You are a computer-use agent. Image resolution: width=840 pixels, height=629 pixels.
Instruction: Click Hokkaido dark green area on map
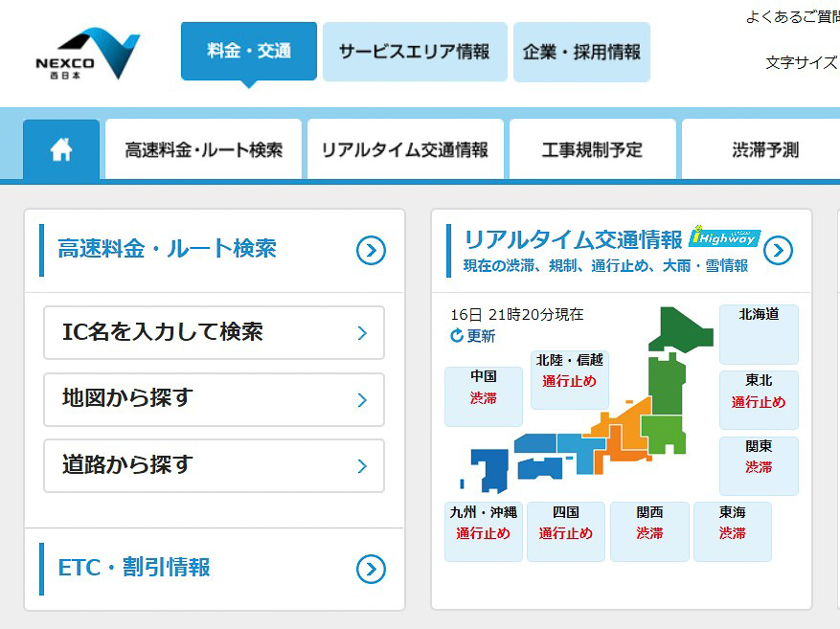tap(681, 329)
